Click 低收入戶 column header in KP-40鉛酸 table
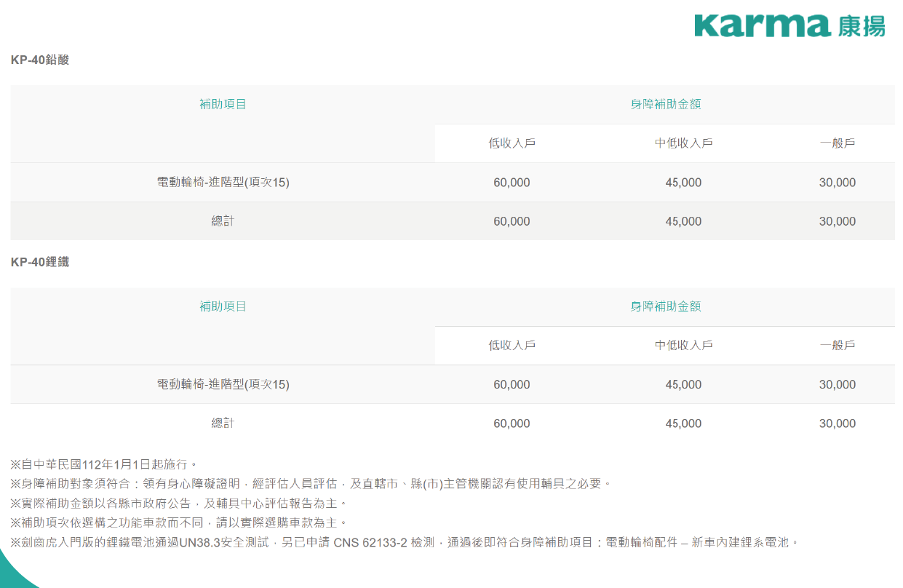The image size is (903, 588). point(512,143)
